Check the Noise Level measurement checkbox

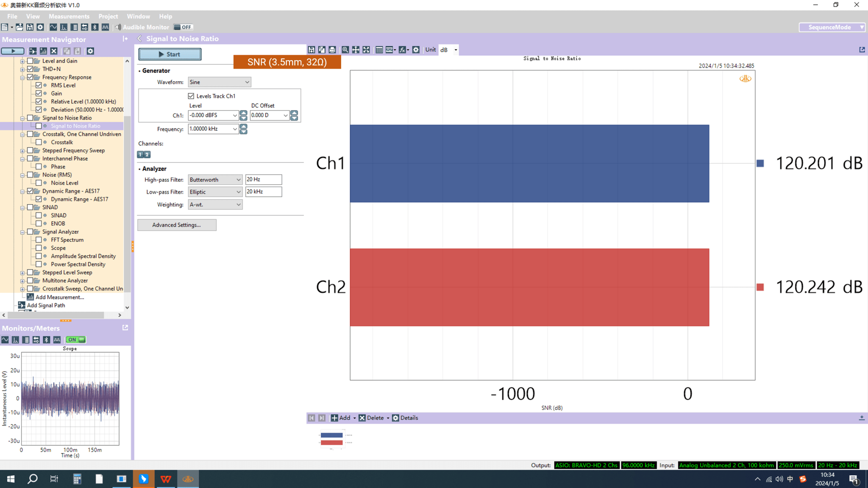coord(39,183)
